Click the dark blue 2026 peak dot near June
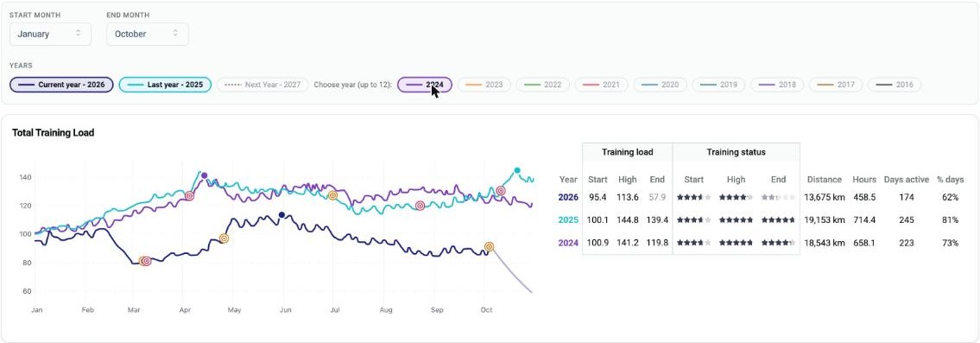980x343 pixels. pos(281,215)
